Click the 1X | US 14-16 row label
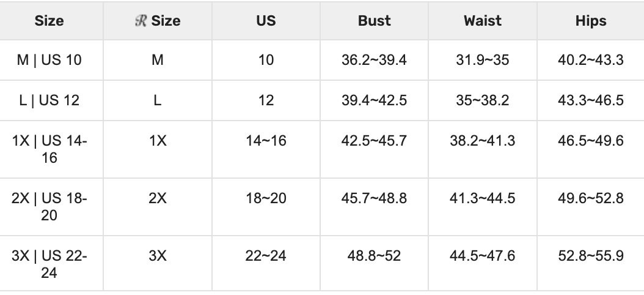Viewport: 644px width, 295px height. 49,149
